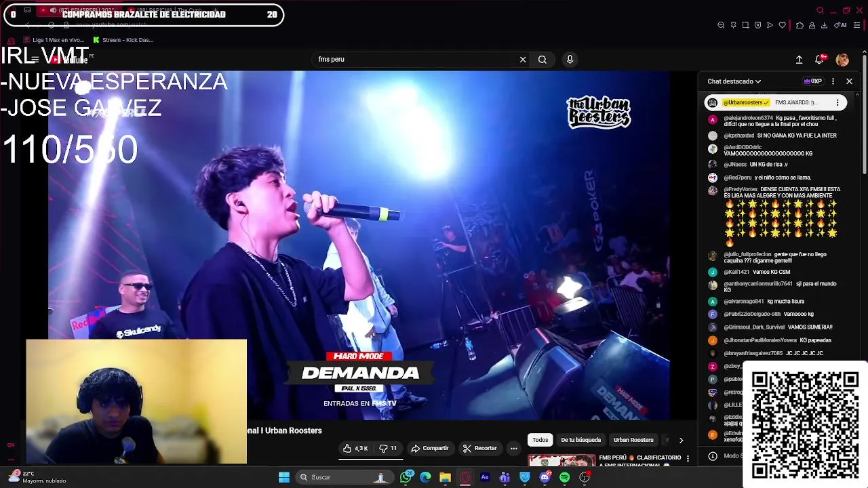The height and width of the screenshot is (488, 868).
Task: Click username @Kail1421 in chat
Action: click(x=736, y=272)
